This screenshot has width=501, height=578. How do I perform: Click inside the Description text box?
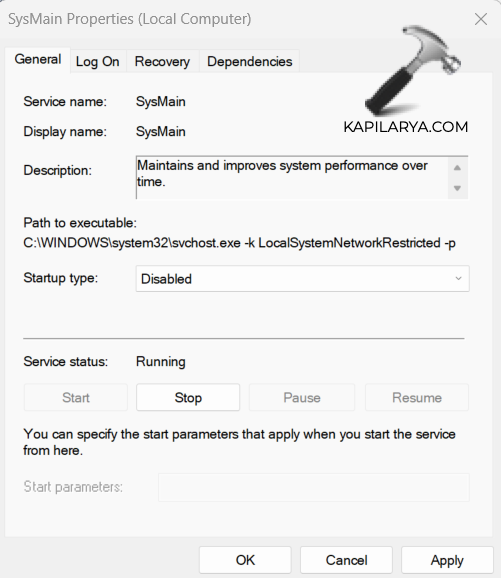[292, 178]
